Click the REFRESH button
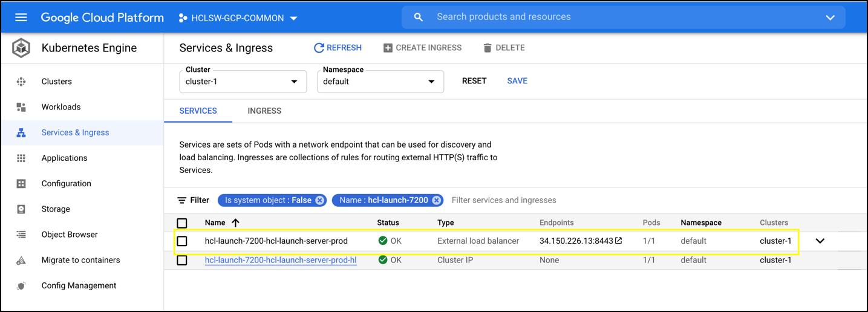The height and width of the screenshot is (312, 868). pos(338,48)
